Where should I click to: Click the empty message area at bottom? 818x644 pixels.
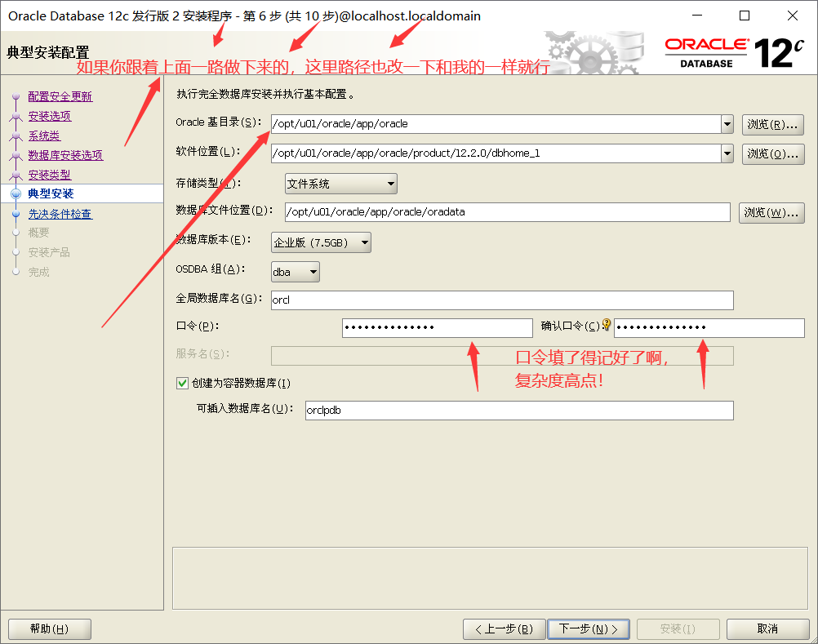(490, 579)
